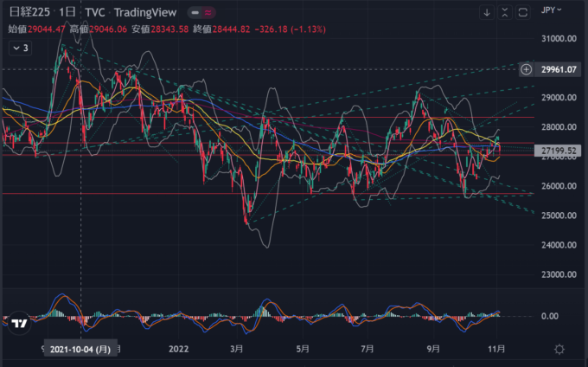Open the JPY currency dropdown
The width and height of the screenshot is (588, 367).
551,10
